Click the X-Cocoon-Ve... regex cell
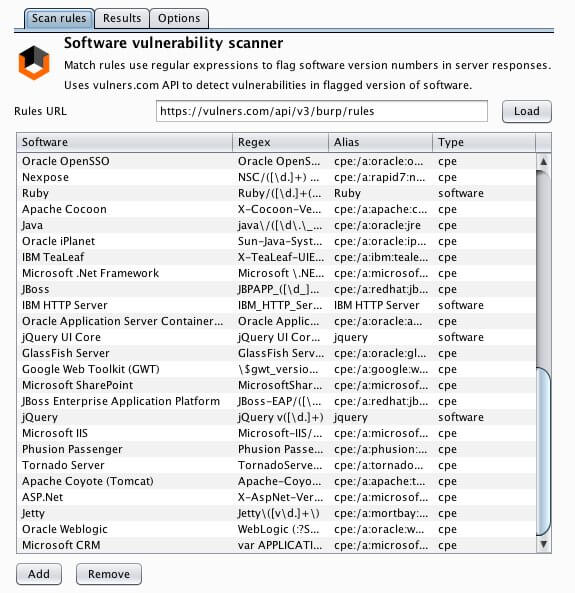This screenshot has height=593, width=575. click(x=280, y=210)
